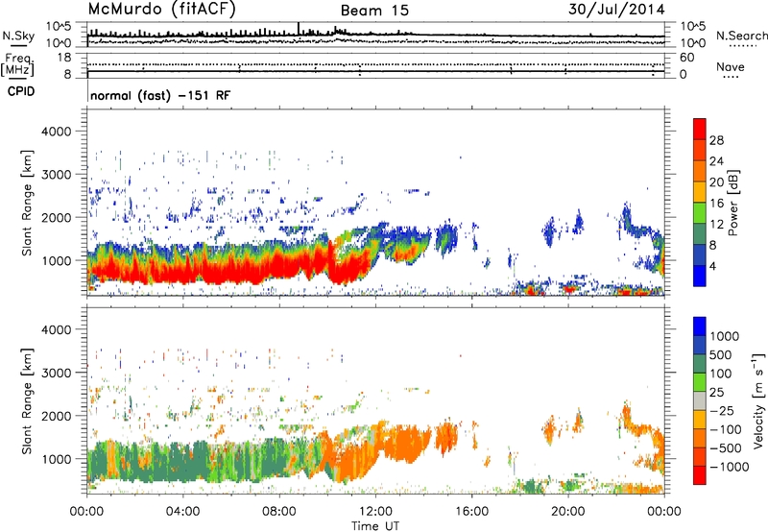Click the Power [dB] colorbar title
This screenshot has height=532, width=768.
pyautogui.click(x=732, y=203)
